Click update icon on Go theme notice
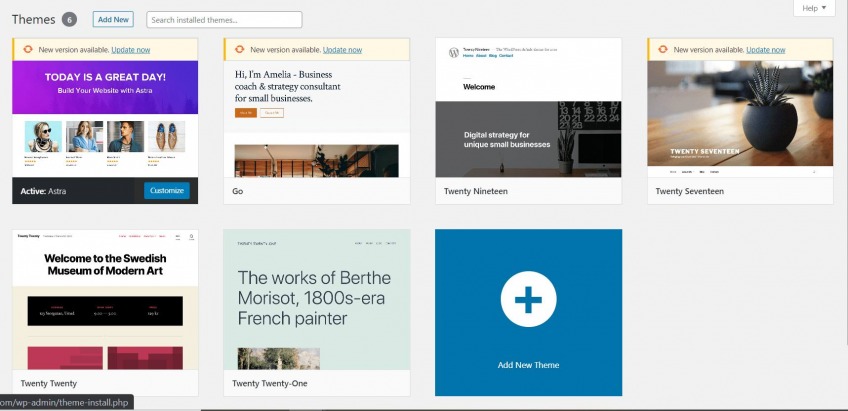This screenshot has width=848, height=411. click(240, 49)
